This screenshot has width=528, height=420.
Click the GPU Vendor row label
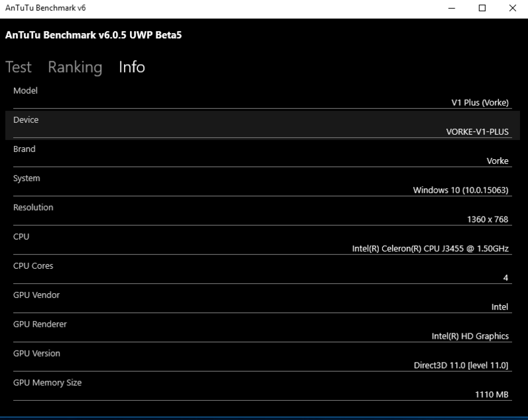(36, 295)
